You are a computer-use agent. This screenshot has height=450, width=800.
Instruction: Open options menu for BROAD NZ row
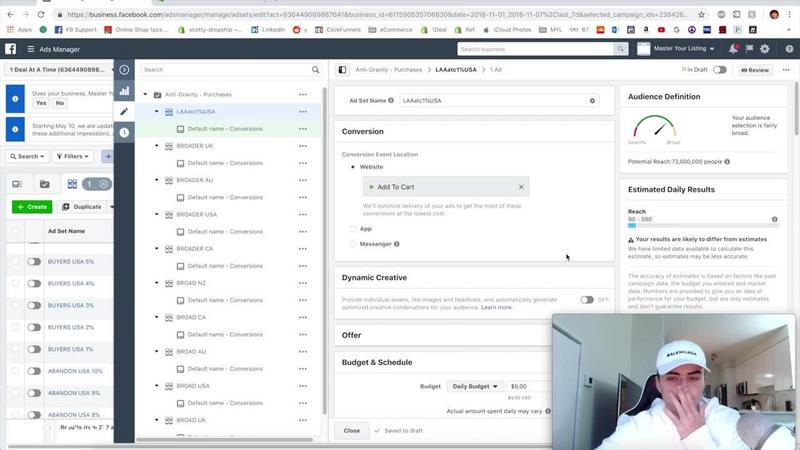[303, 283]
